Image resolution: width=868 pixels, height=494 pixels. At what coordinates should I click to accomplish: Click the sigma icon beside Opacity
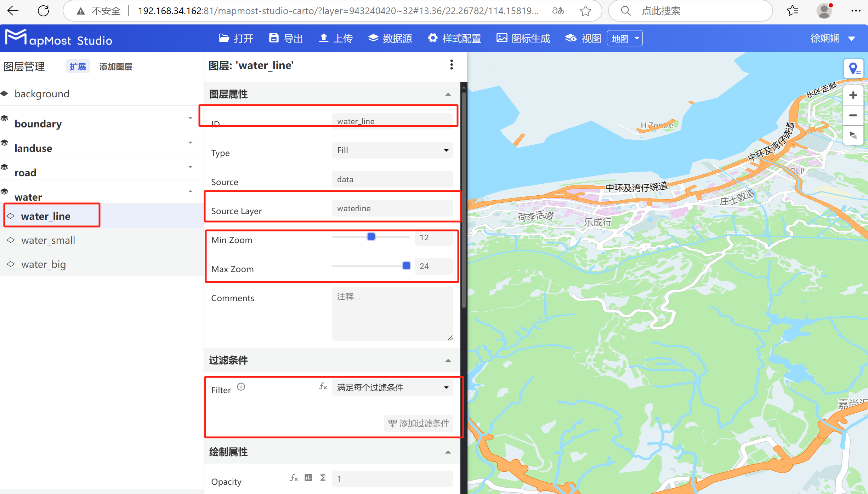[322, 477]
